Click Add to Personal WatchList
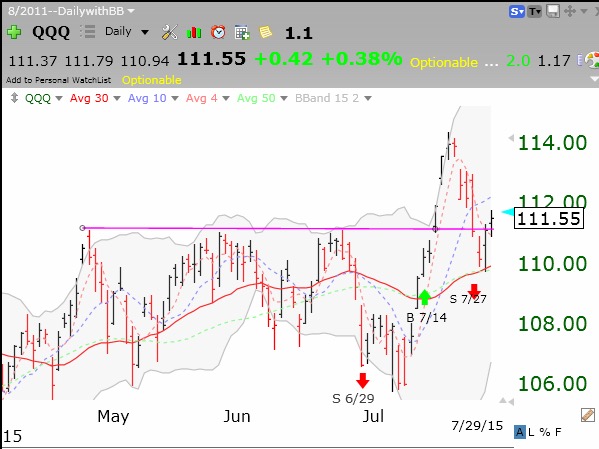The height and width of the screenshot is (449, 599). 58,80
